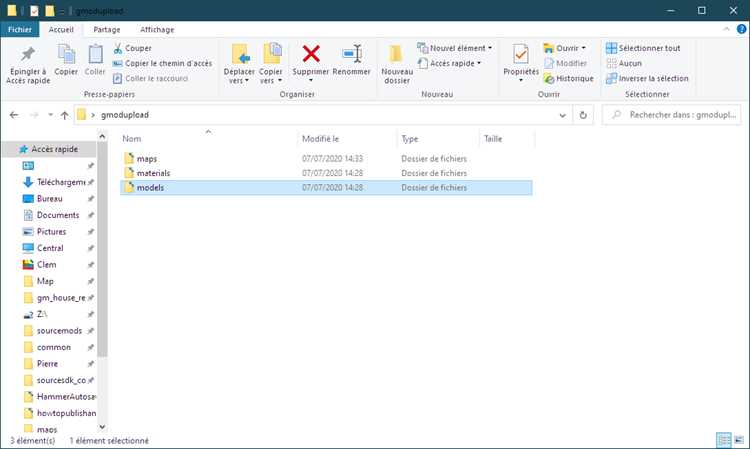The image size is (750, 449).
Task: Open the Fichier menu
Action: click(20, 30)
